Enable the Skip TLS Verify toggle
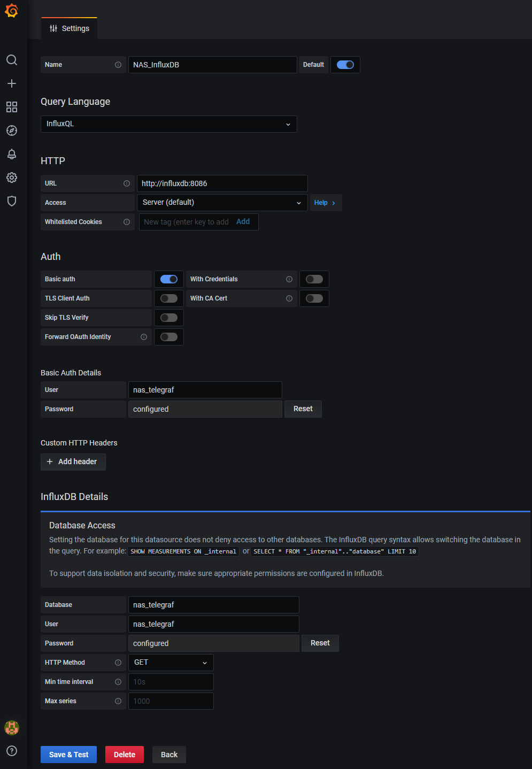The height and width of the screenshot is (769, 532). tap(169, 318)
